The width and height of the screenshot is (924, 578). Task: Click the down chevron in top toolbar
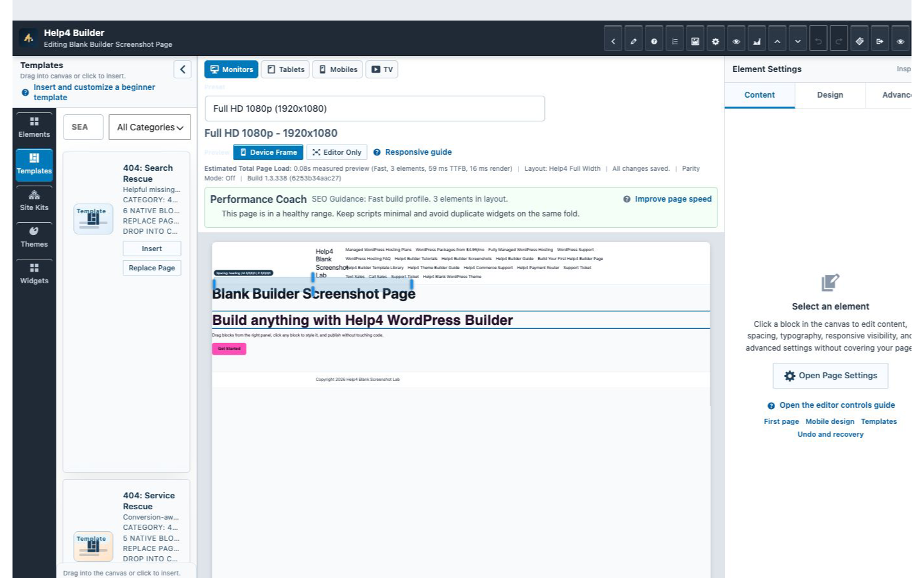798,41
